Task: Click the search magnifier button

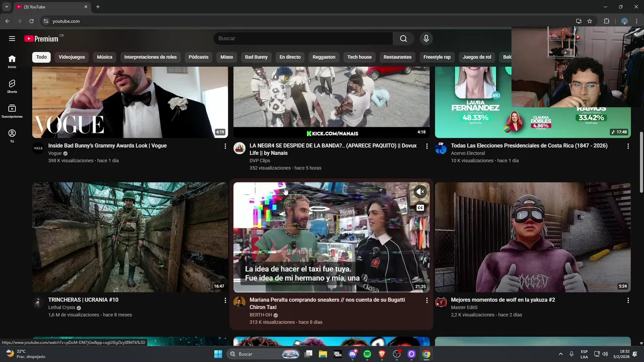Action: (404, 39)
